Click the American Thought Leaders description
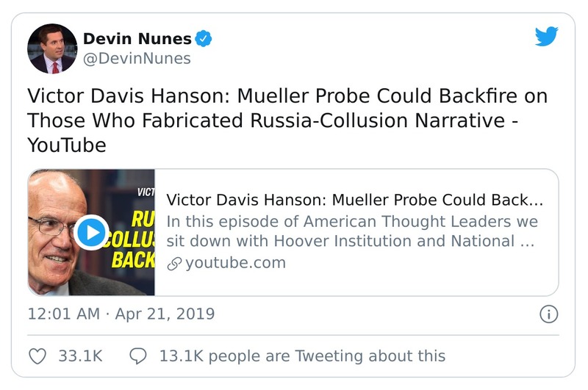This screenshot has height=390, width=588. [351, 231]
